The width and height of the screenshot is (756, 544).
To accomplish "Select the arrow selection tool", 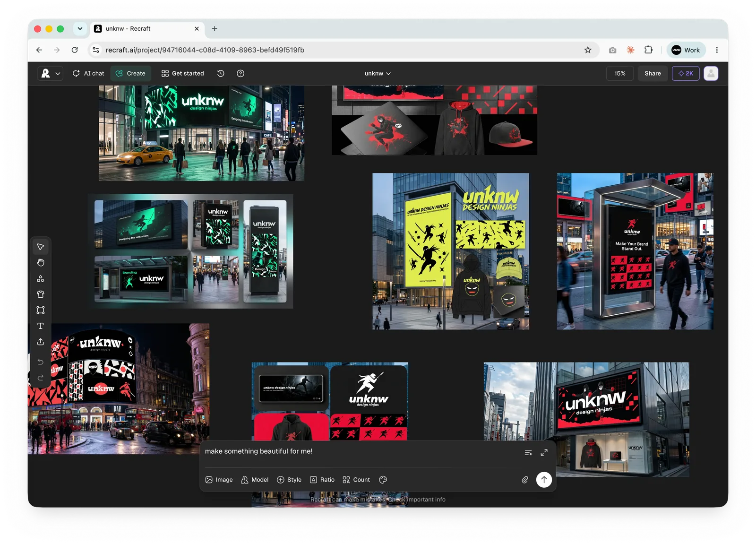I will tap(41, 247).
